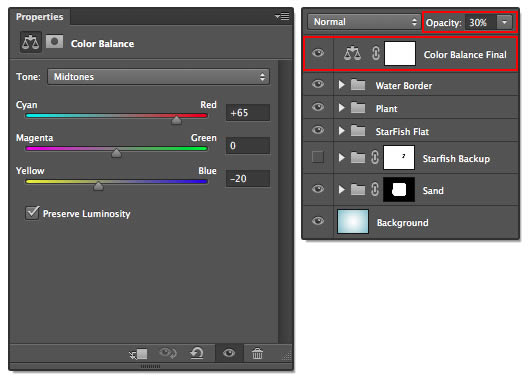The height and width of the screenshot is (380, 530).
Task: Open the Normal blend mode dropdown
Action: (x=364, y=22)
